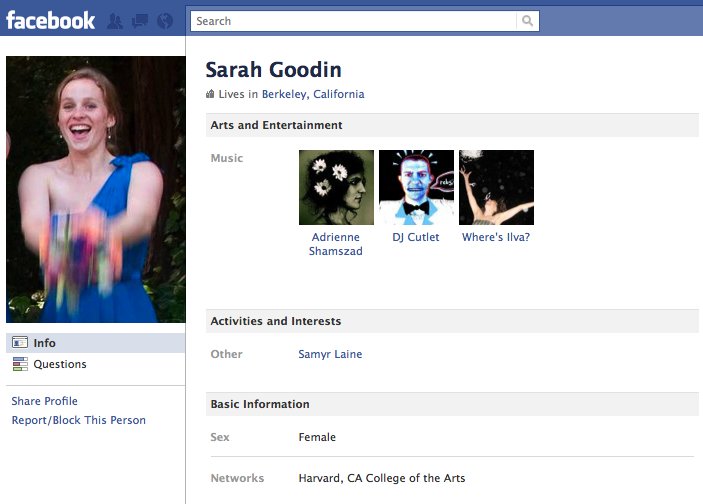
Task: Click the Facebook logo
Action: click(x=50, y=19)
